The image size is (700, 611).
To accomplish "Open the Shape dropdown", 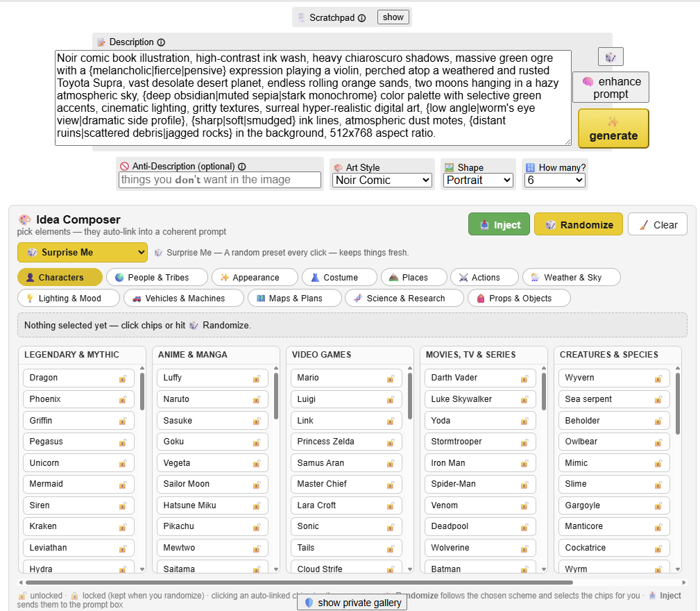I will (478, 180).
